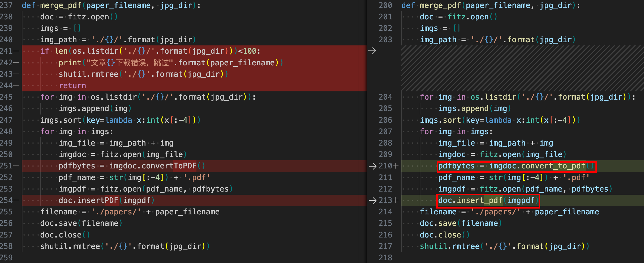
Task: Click the removed line 'if len(os.listdir' in left pane
Action: click(x=150, y=51)
